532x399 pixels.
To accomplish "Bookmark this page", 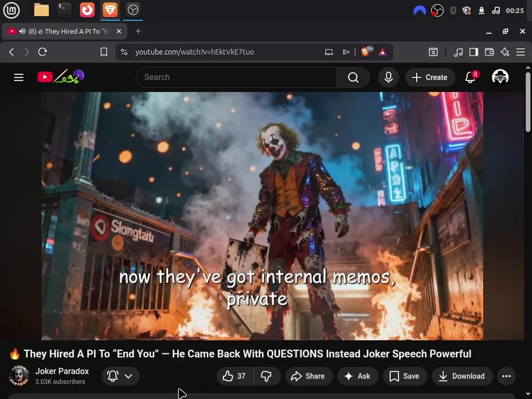I will point(104,52).
